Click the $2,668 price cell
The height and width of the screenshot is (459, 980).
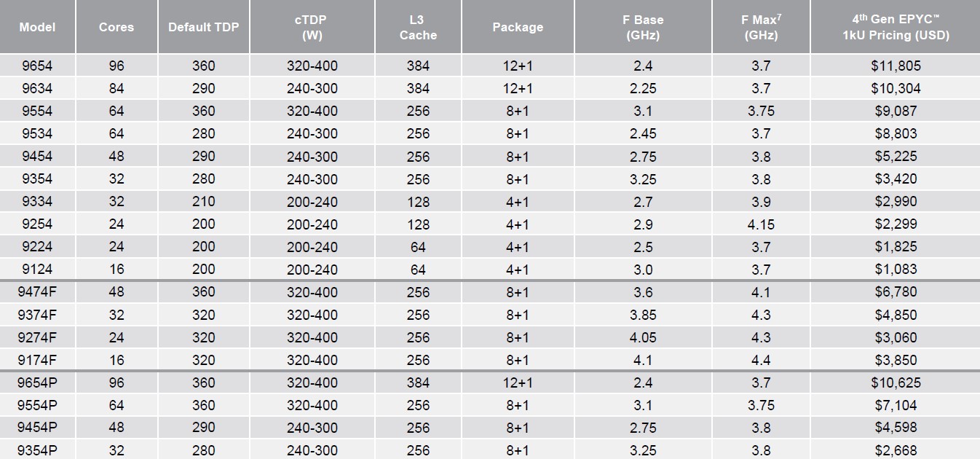coord(896,450)
